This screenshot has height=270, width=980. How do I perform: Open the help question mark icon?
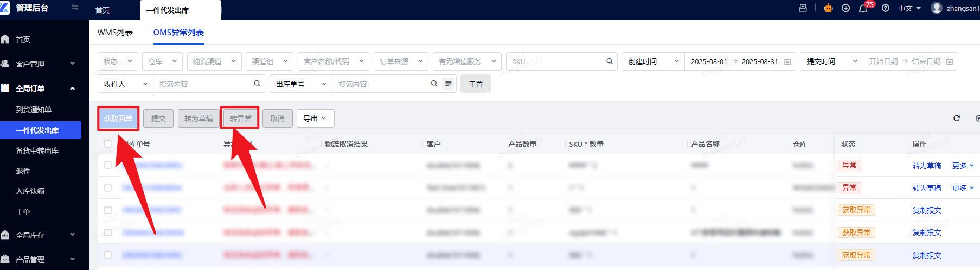[885, 8]
